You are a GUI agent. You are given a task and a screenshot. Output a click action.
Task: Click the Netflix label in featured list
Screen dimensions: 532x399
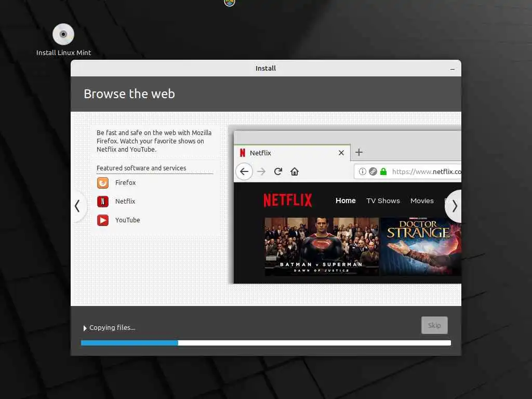(x=125, y=201)
